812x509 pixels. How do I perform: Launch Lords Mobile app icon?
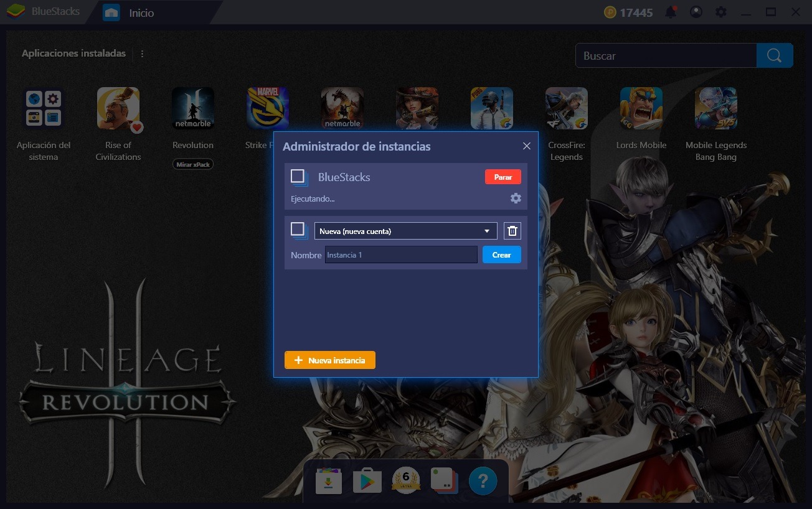[x=641, y=108]
